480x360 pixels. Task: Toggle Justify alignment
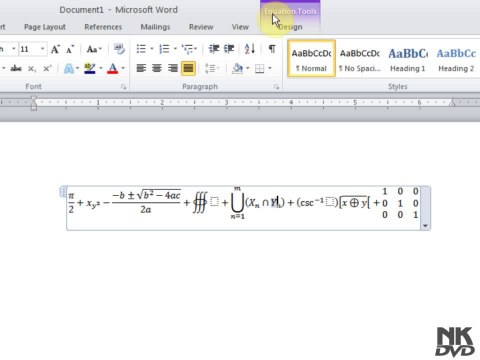click(x=188, y=69)
